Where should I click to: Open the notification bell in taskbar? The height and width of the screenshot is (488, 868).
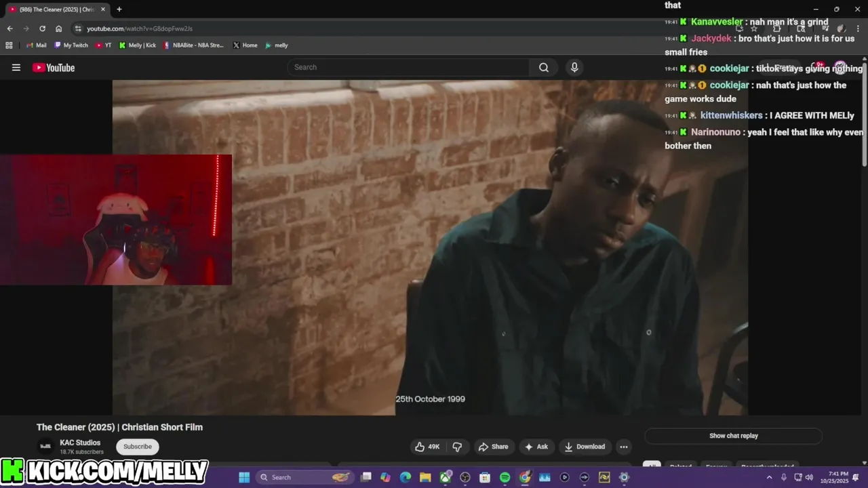point(856,477)
